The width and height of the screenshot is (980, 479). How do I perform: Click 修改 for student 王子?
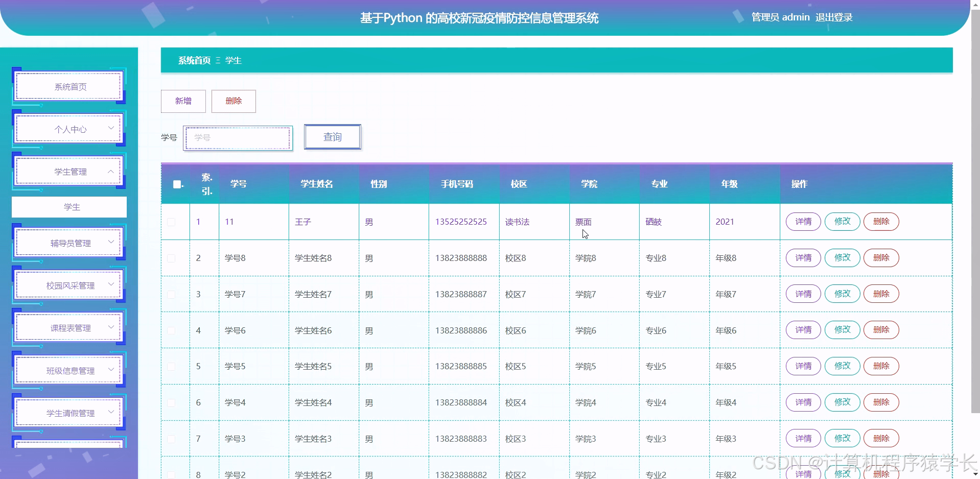(843, 222)
